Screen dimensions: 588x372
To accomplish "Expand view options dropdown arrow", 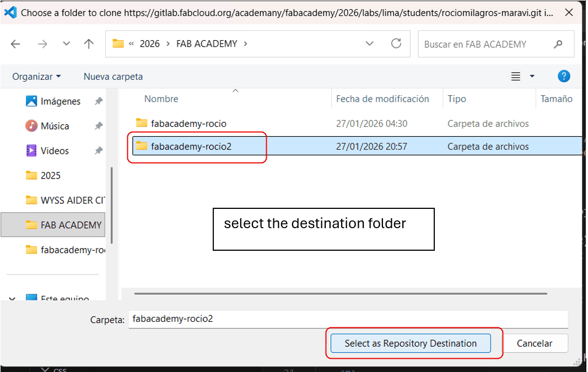I will [x=532, y=77].
